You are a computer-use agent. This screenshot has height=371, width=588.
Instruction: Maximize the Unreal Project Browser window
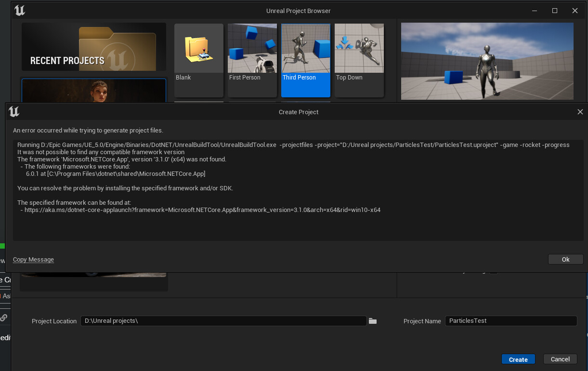point(555,11)
